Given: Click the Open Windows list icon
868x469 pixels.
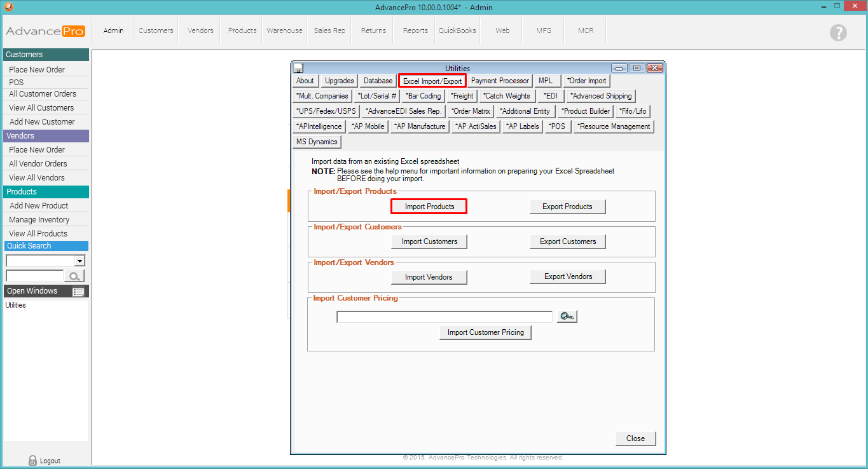Looking at the screenshot, I should pos(78,292).
